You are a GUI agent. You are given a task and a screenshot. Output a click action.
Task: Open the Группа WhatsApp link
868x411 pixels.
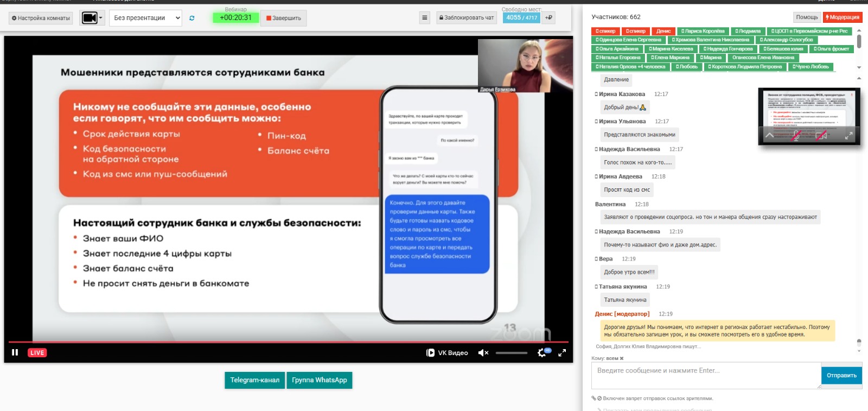click(x=320, y=380)
